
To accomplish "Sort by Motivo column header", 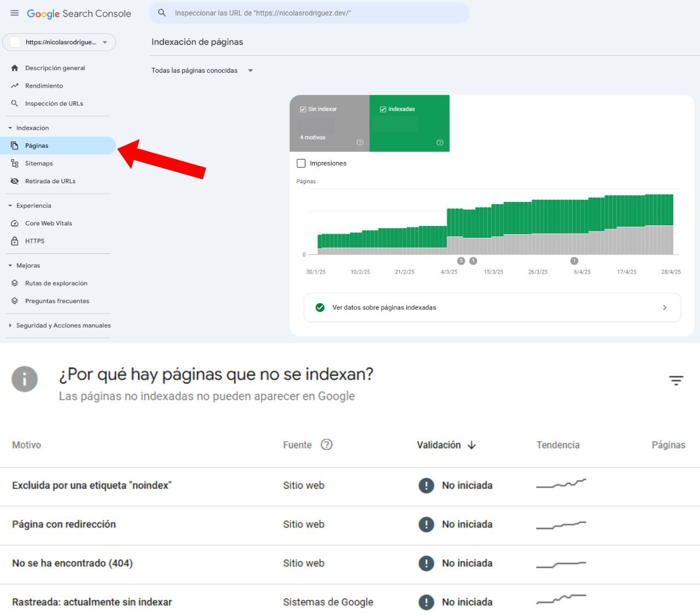I will 27,445.
